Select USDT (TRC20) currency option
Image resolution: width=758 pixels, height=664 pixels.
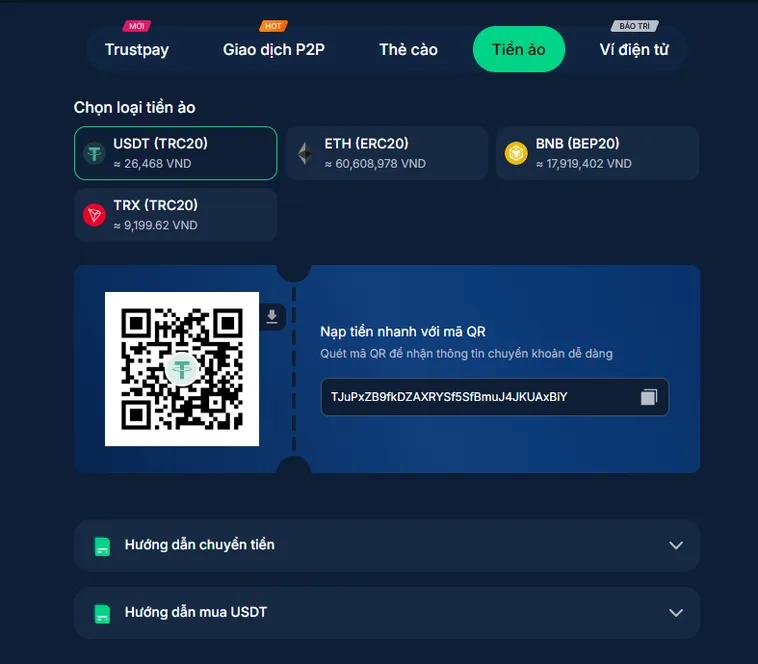(x=175, y=153)
